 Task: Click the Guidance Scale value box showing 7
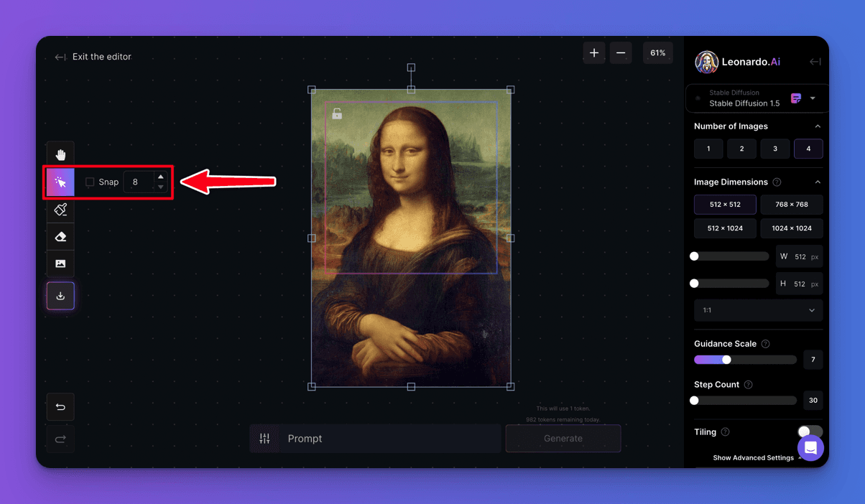point(813,360)
